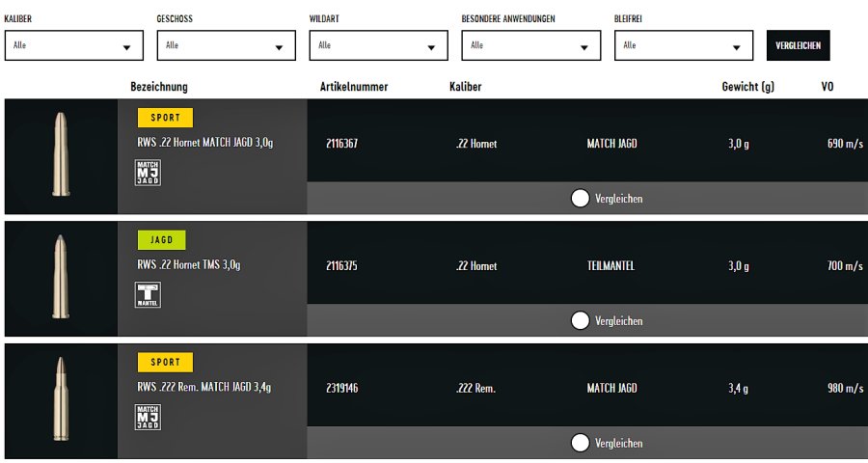Click the yellow SPORT tag on .22 Hornet
Image resolution: width=868 pixels, height=463 pixels.
pos(166,119)
